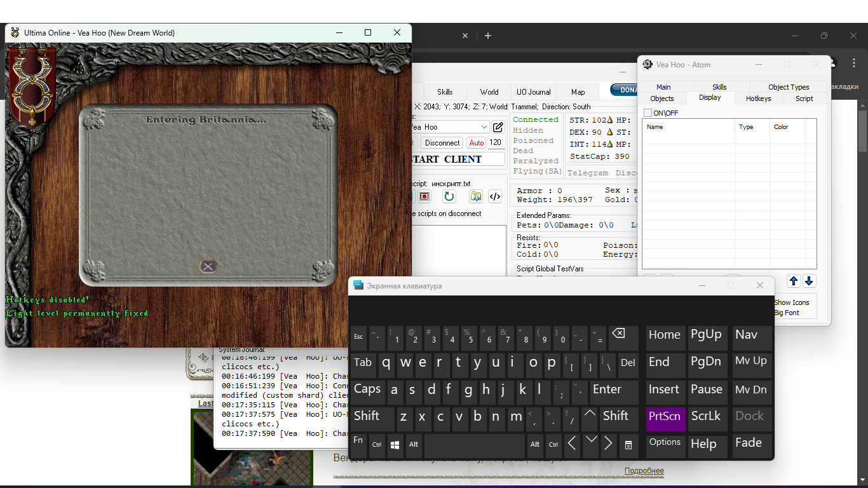Viewport: 868px width, 488px height.
Task: Toggle the left Alt key on keyboard
Action: click(414, 445)
